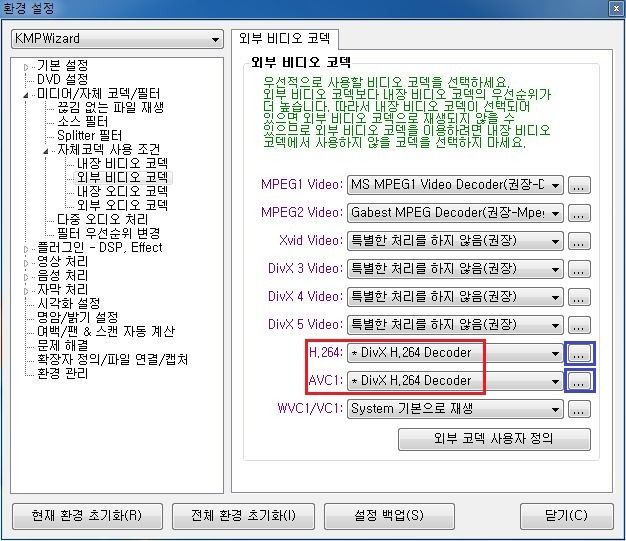Select 문제 해결 in the tree
Image resolution: width=626 pixels, height=541 pixels.
(62, 345)
